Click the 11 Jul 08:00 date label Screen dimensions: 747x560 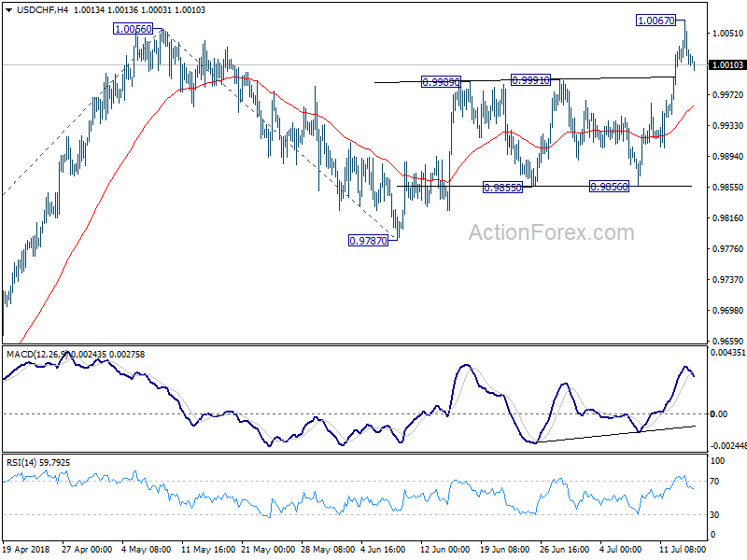[683, 550]
